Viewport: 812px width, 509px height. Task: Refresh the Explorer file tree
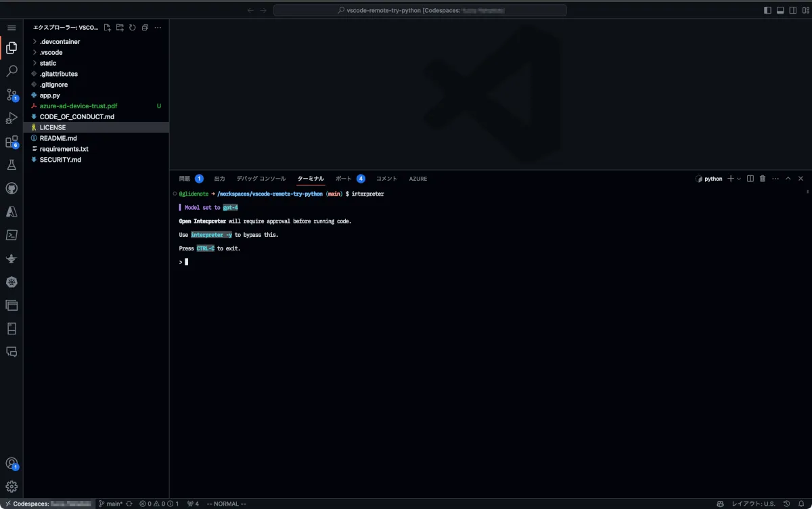[x=133, y=28]
